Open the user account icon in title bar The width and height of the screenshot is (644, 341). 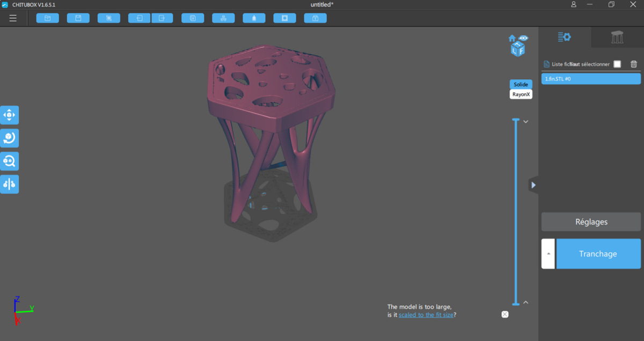click(574, 4)
